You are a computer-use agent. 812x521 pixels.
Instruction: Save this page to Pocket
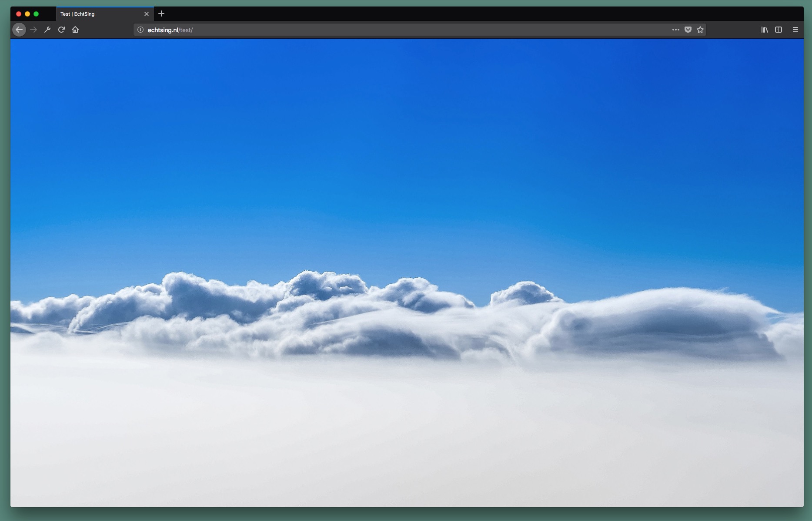pos(688,30)
